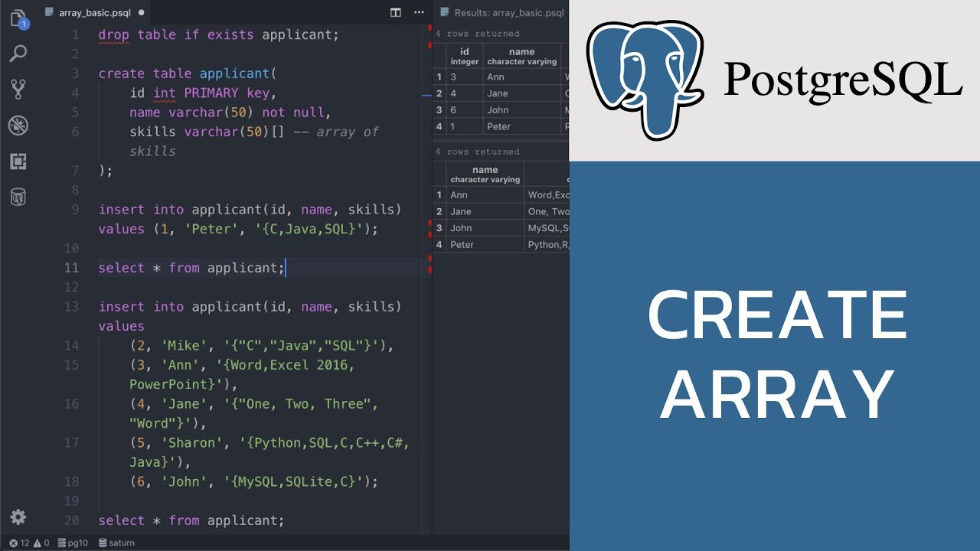Place cursor on 'create table applicant(' line
Viewport: 980px width, 551px height.
click(x=188, y=74)
